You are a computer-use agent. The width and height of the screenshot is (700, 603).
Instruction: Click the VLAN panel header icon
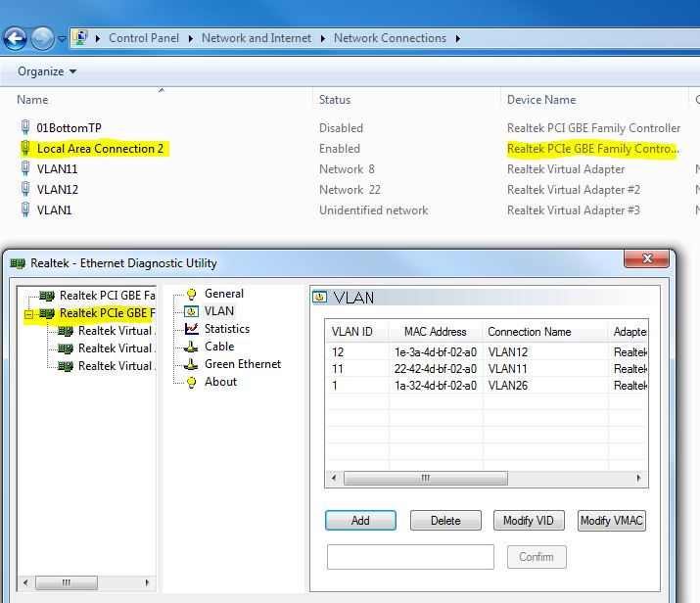pos(319,298)
